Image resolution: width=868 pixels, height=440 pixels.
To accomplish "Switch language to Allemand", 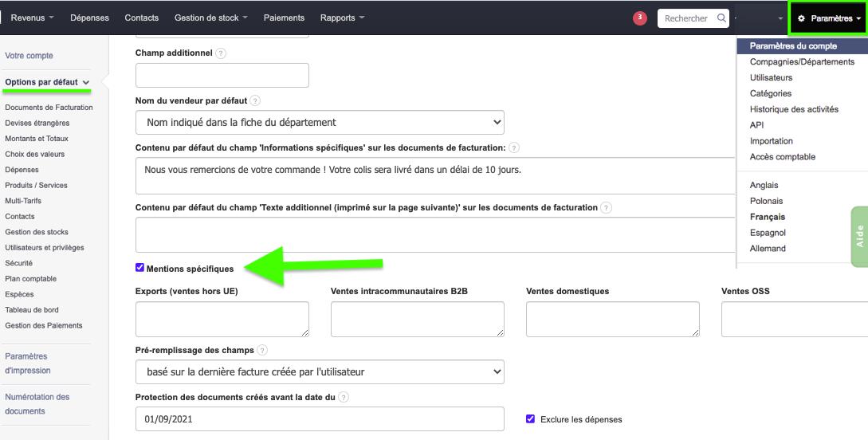I will [x=768, y=249].
